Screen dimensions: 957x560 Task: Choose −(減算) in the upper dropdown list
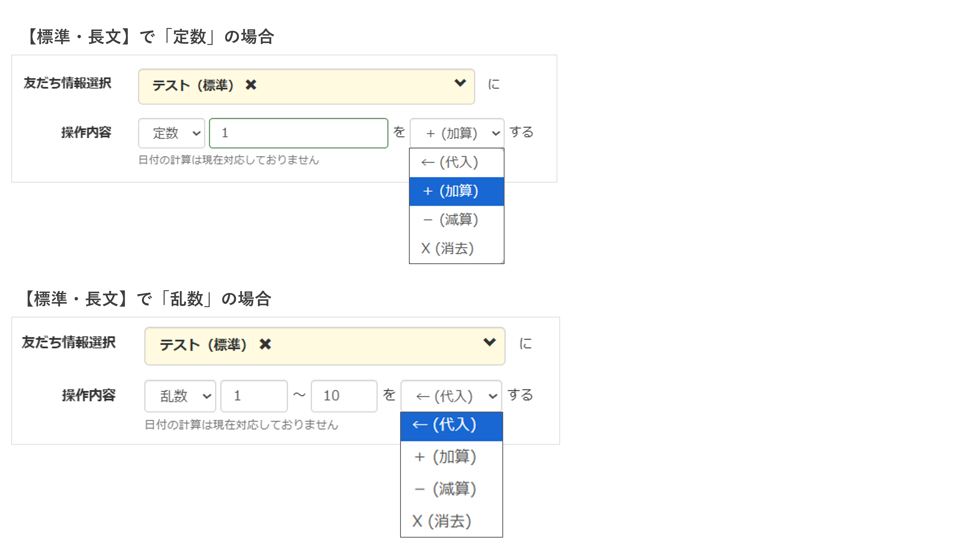click(x=456, y=220)
